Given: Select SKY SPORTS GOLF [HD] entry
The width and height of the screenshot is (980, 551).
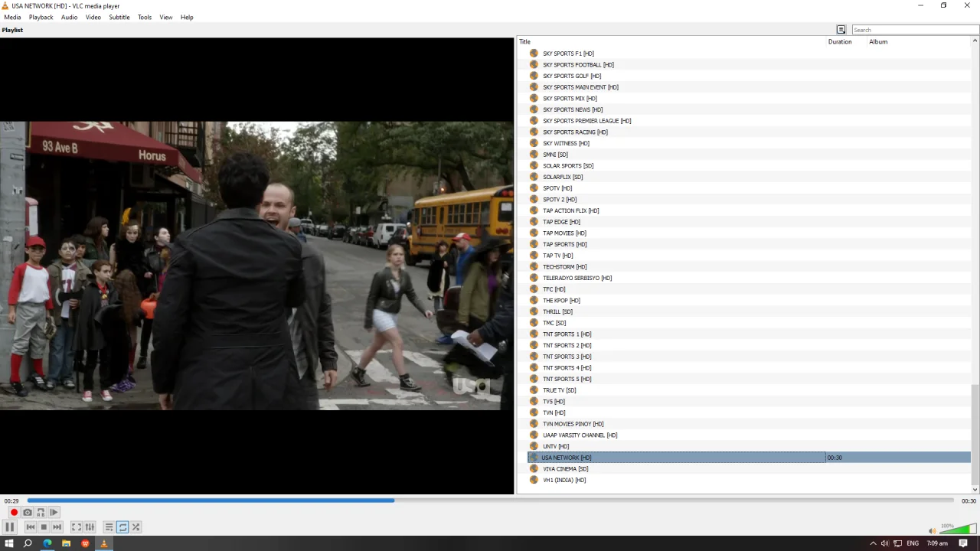Looking at the screenshot, I should click(572, 76).
